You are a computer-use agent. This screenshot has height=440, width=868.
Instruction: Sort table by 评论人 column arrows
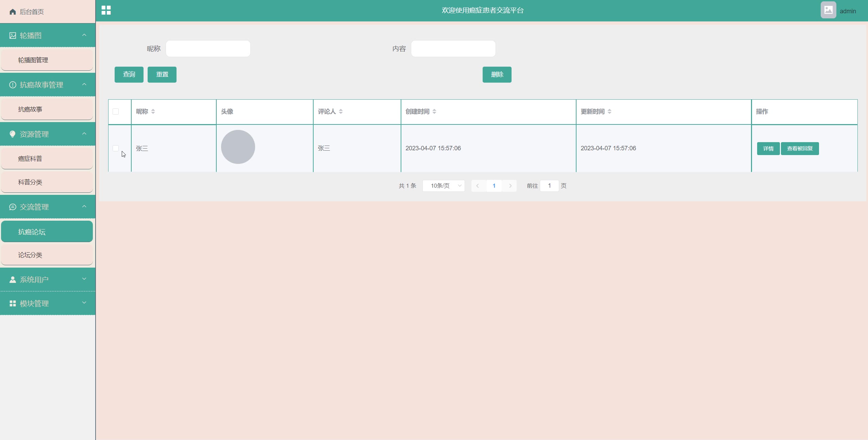point(341,112)
